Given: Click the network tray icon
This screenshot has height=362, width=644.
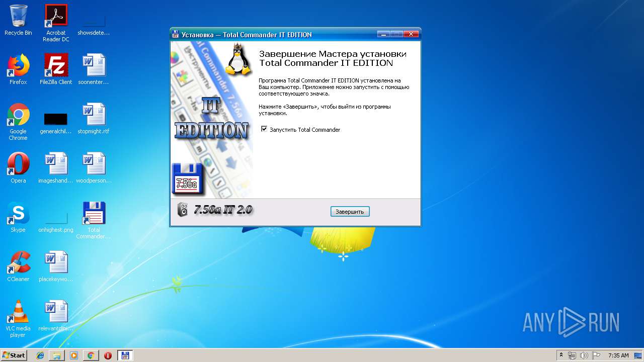Looking at the screenshot, I should click(x=572, y=355).
